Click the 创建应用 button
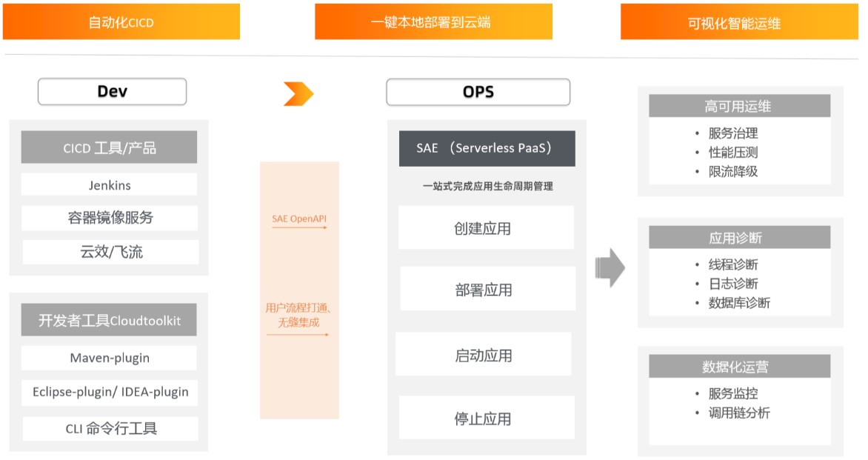868x460 pixels. click(486, 227)
